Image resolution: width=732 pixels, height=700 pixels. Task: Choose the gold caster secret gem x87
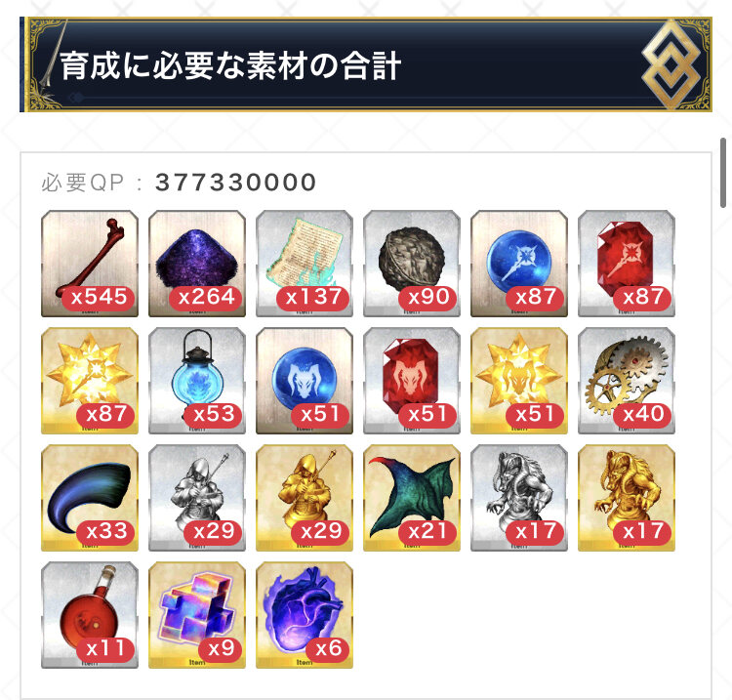pyautogui.click(x=90, y=381)
